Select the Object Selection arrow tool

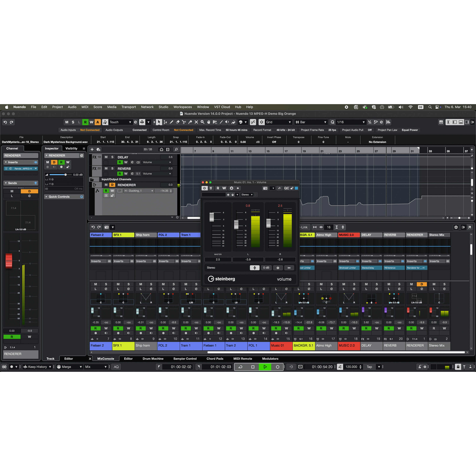[x=159, y=122]
